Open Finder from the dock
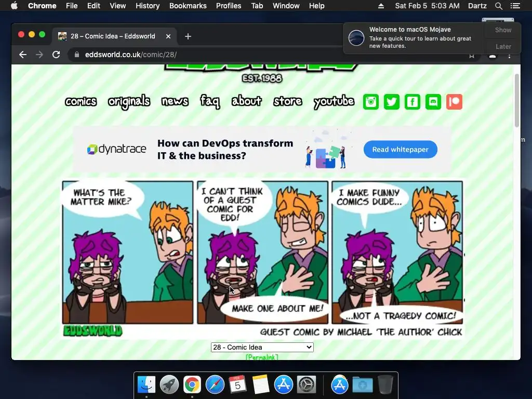Screen dimensions: 532x399 (146, 385)
